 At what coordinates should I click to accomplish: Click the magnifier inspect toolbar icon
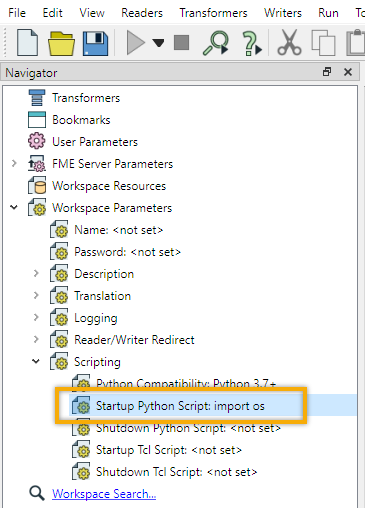(216, 43)
